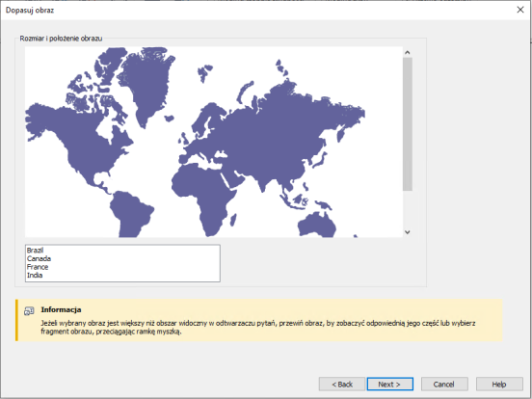The height and width of the screenshot is (399, 532).
Task: Click the scroll up arrow beside the map
Action: coord(408,52)
